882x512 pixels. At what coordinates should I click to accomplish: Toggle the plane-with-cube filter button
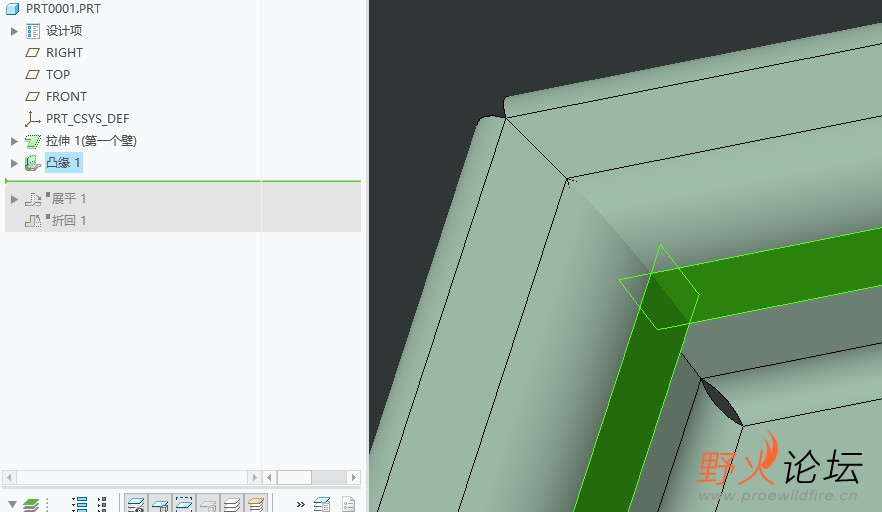click(160, 504)
